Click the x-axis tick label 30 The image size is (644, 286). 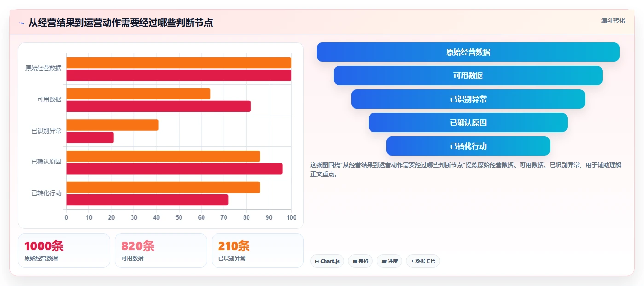[x=134, y=217]
